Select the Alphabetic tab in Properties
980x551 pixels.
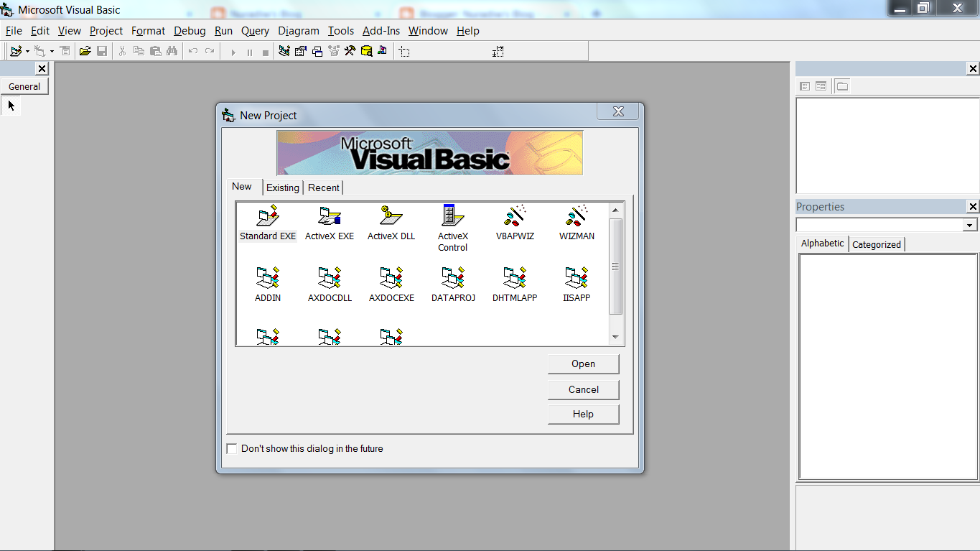click(821, 243)
